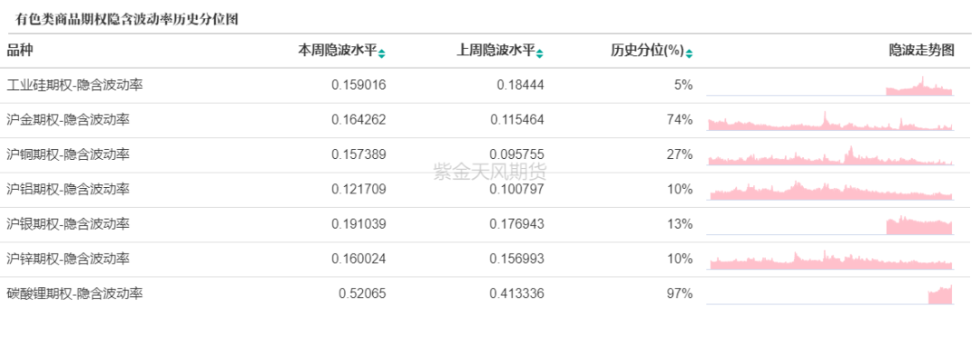This screenshot has height=356, width=980.
Task: Open the 沪银期权 volatility trend sparkline
Action: click(829, 225)
